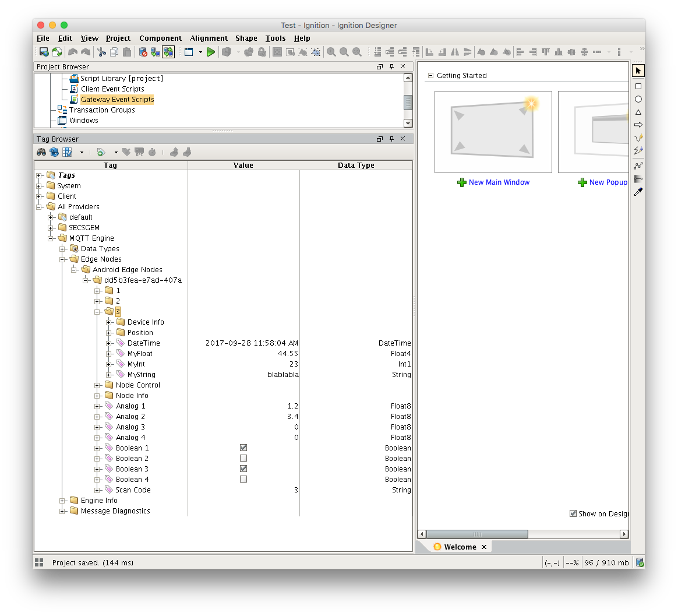Collapse the Getting Started section
The width and height of the screenshot is (678, 616).
coord(430,75)
